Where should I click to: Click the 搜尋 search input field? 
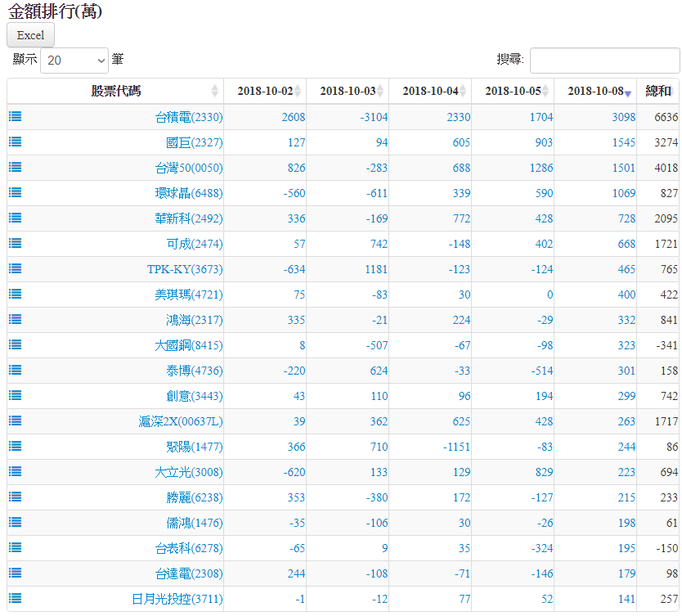pyautogui.click(x=604, y=60)
